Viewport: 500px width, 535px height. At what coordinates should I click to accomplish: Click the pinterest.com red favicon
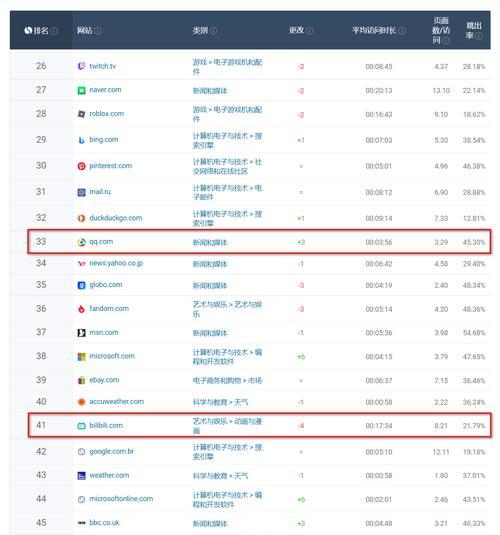pos(81,166)
